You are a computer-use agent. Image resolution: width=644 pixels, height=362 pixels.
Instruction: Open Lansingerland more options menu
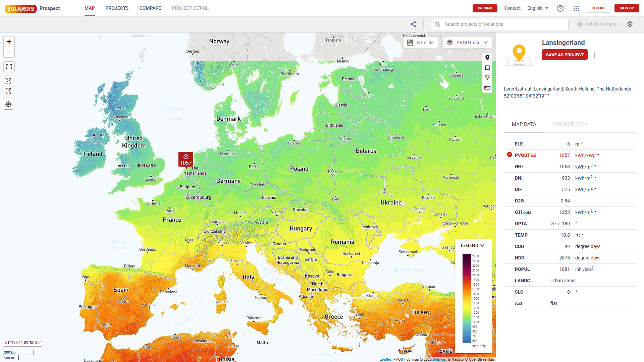tap(594, 55)
